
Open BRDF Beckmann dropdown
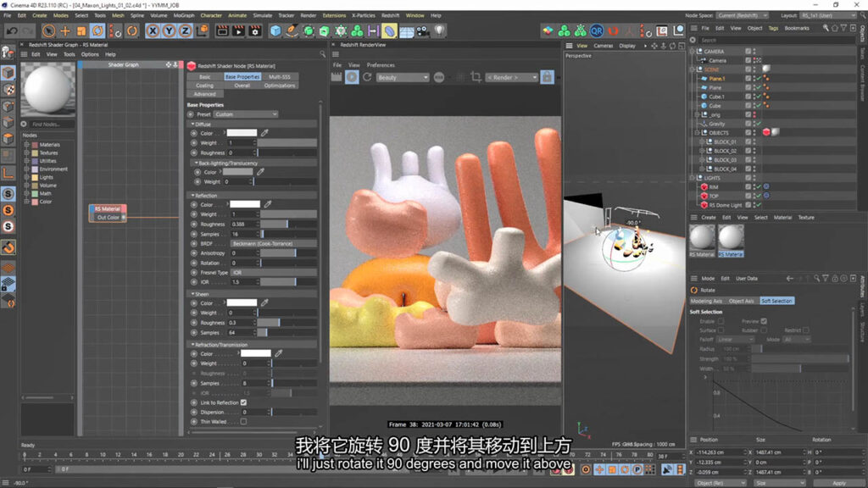274,243
